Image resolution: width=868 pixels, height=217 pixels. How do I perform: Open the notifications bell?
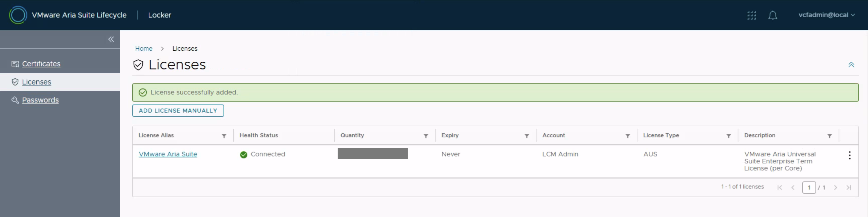(x=772, y=15)
